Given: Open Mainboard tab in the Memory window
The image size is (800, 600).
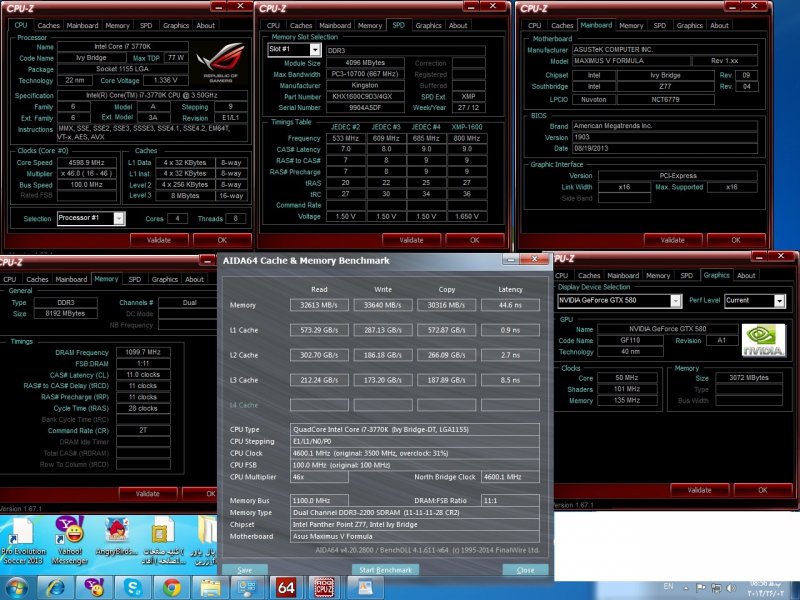Looking at the screenshot, I should tap(71, 280).
